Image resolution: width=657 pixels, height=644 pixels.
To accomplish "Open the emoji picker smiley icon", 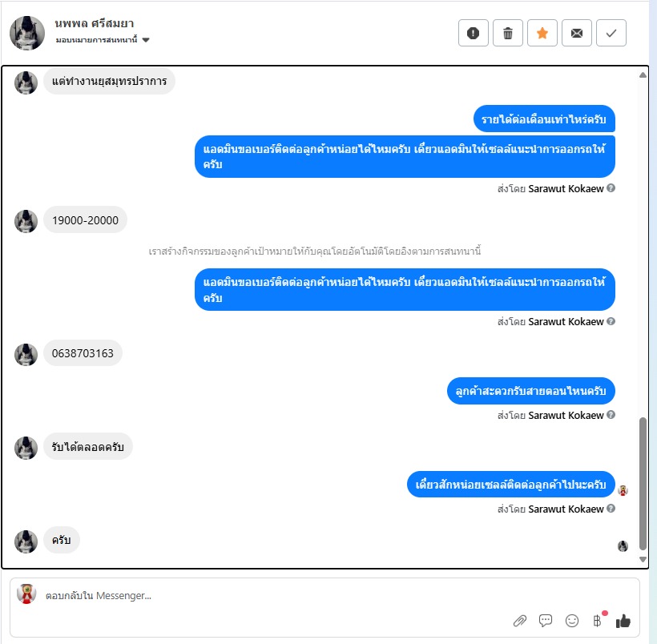I will (571, 621).
